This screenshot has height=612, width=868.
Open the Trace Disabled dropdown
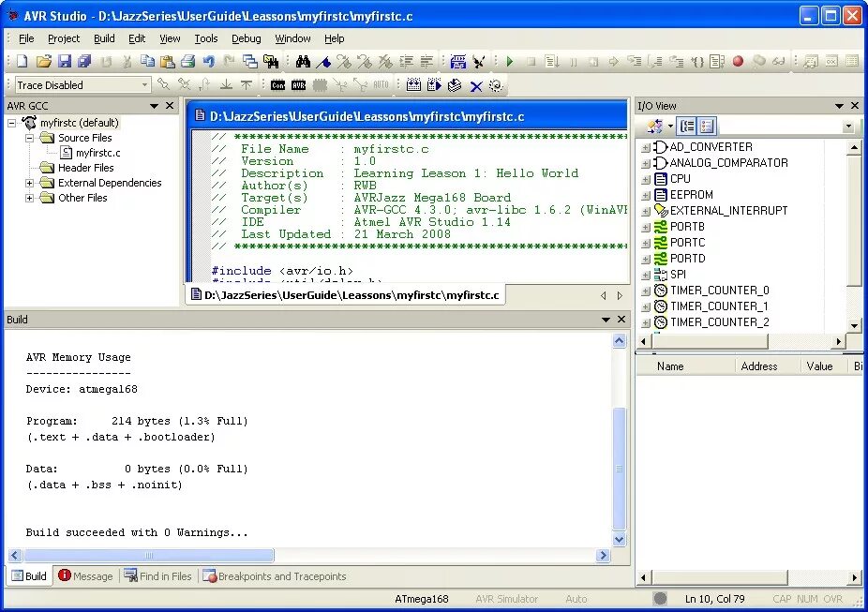(144, 84)
